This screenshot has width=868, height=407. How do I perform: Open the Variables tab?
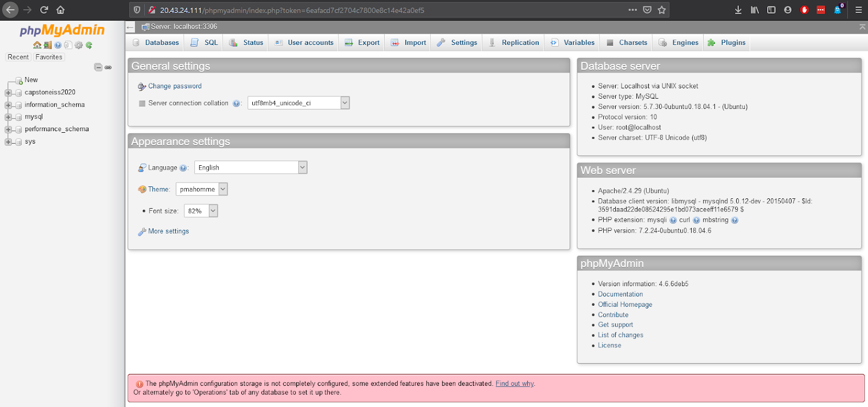573,43
